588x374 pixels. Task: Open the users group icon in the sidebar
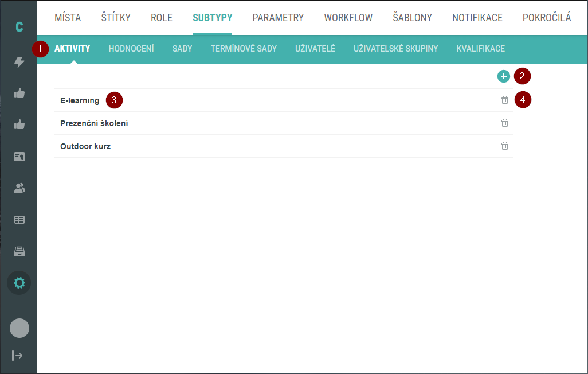(19, 188)
